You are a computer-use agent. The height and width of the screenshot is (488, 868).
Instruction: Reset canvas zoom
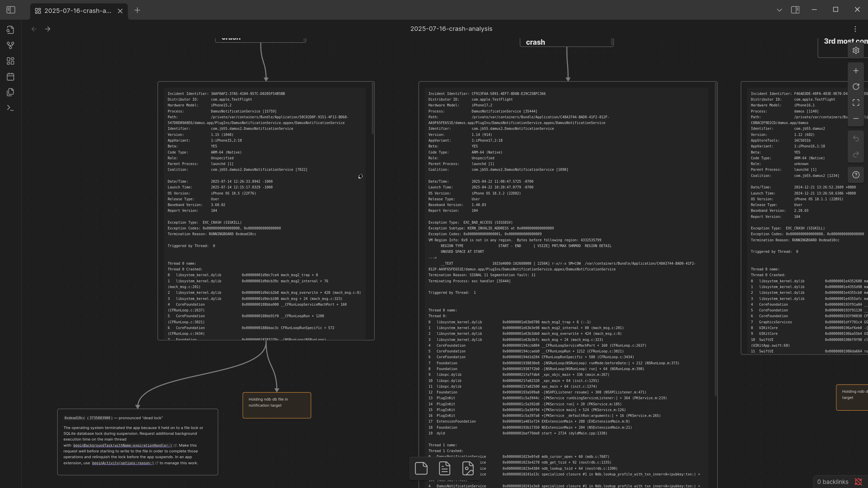pos(856,87)
